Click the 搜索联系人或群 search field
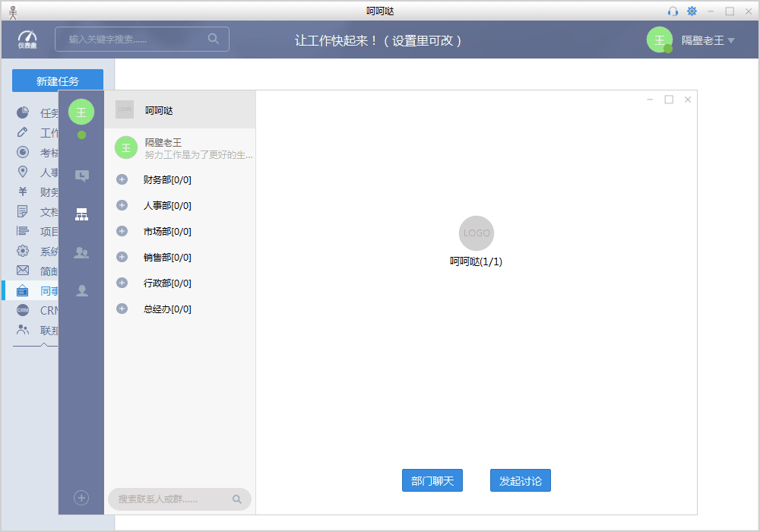The image size is (760, 532). point(179,499)
